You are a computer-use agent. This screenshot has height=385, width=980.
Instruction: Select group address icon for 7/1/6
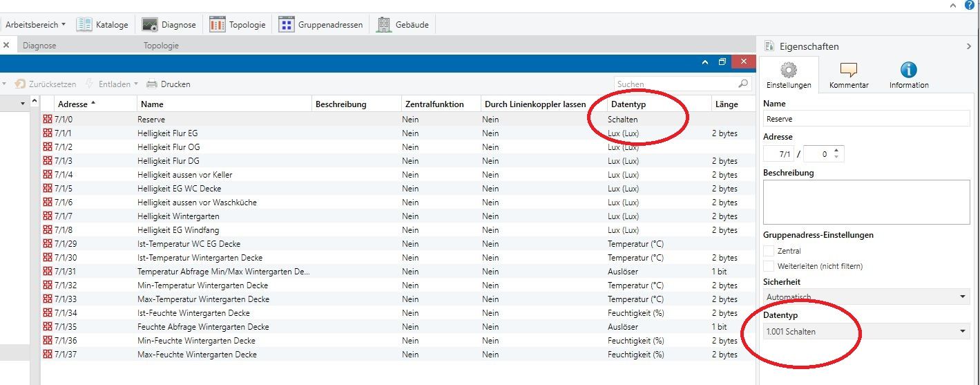48,202
